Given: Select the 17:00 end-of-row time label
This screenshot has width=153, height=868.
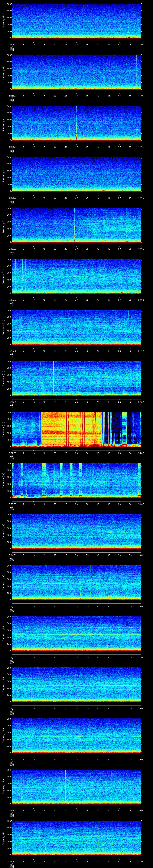Looking at the screenshot, I should (x=141, y=147).
